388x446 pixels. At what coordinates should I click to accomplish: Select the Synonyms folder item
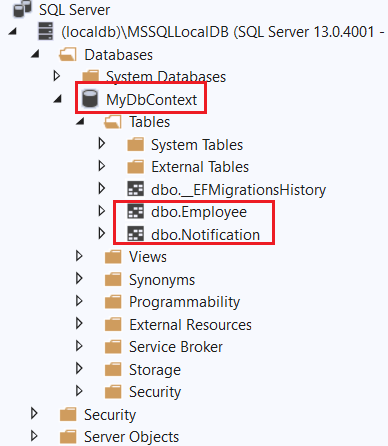coord(162,280)
